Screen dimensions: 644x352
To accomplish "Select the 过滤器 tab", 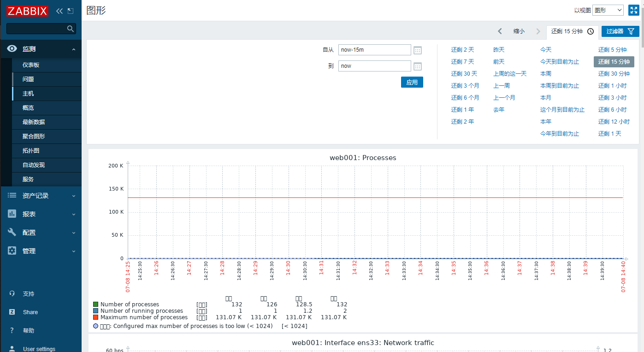I will (x=620, y=31).
